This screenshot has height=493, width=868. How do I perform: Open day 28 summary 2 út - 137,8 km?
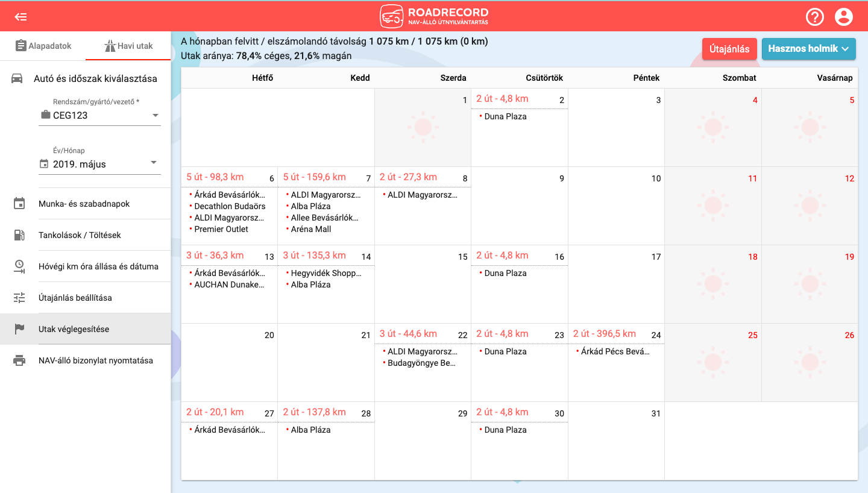315,412
